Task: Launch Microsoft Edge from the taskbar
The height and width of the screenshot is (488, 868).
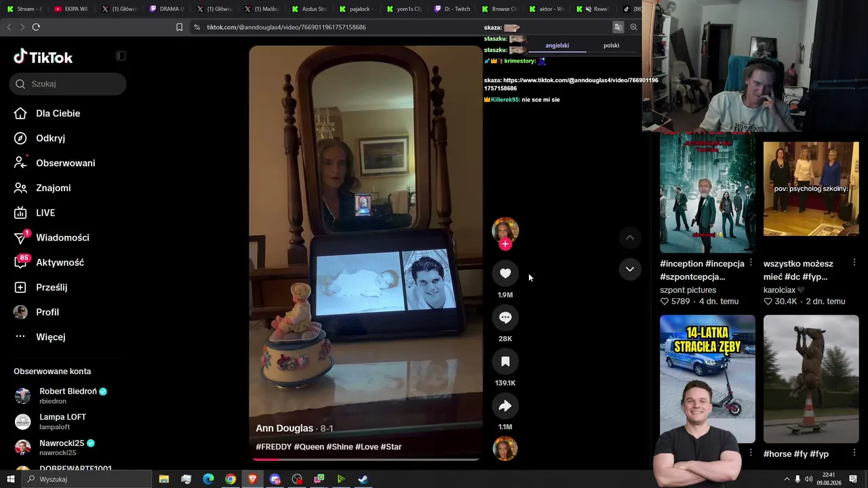Action: click(x=208, y=479)
